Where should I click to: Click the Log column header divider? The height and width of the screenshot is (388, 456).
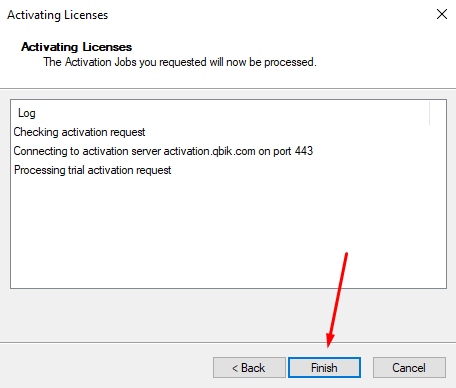pos(429,113)
